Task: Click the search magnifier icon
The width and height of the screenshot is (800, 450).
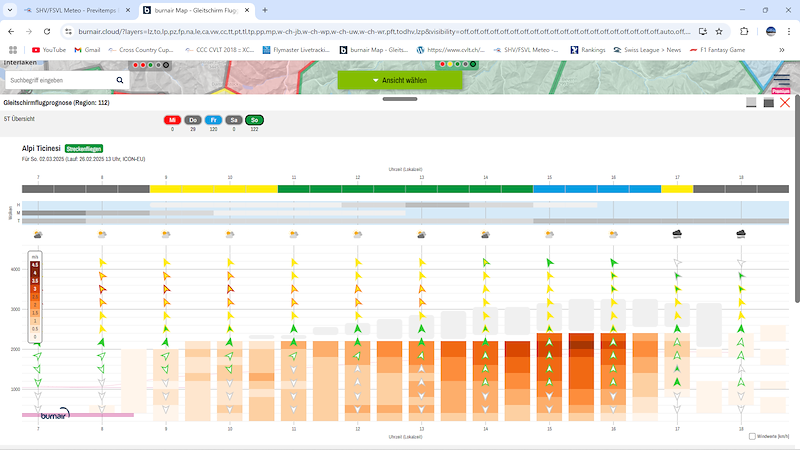Action: click(120, 80)
